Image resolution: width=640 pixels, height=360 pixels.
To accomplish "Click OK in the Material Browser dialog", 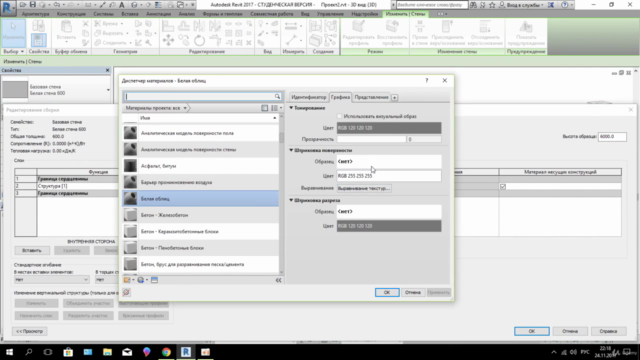I will pos(387,292).
